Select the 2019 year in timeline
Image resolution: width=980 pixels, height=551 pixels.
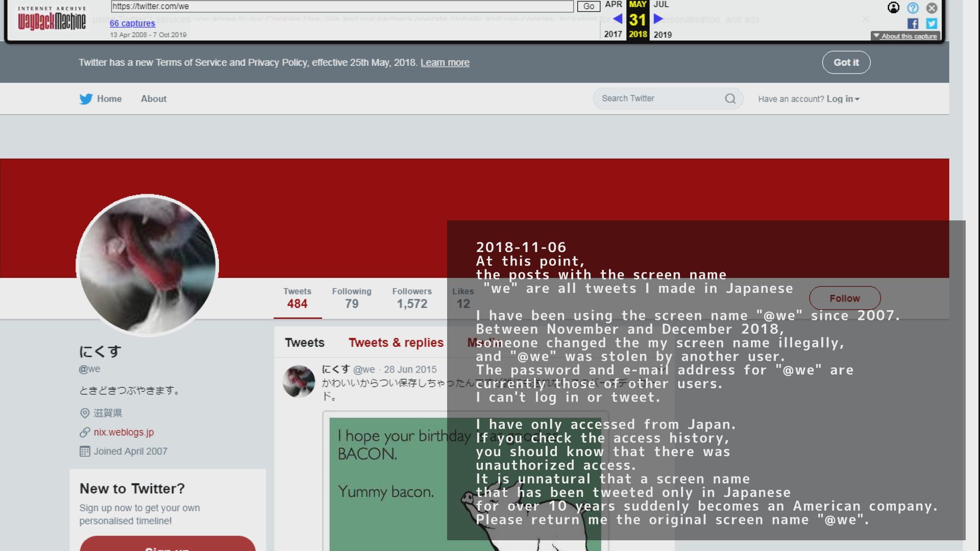[663, 35]
